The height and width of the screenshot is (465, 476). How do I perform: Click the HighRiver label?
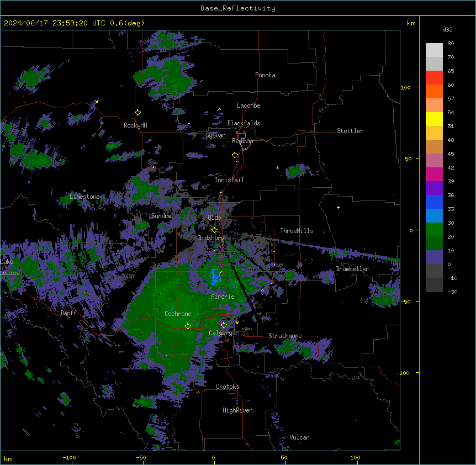tap(237, 410)
